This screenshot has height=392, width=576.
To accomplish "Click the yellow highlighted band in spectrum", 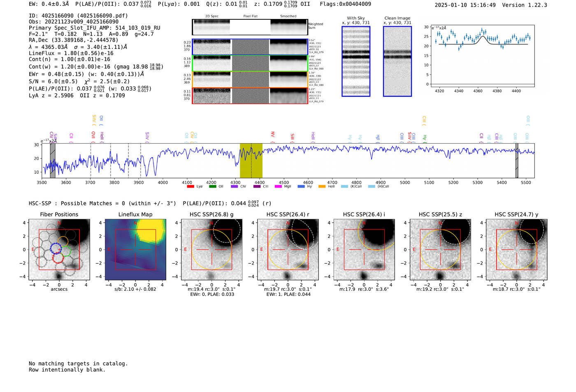I will click(x=251, y=160).
